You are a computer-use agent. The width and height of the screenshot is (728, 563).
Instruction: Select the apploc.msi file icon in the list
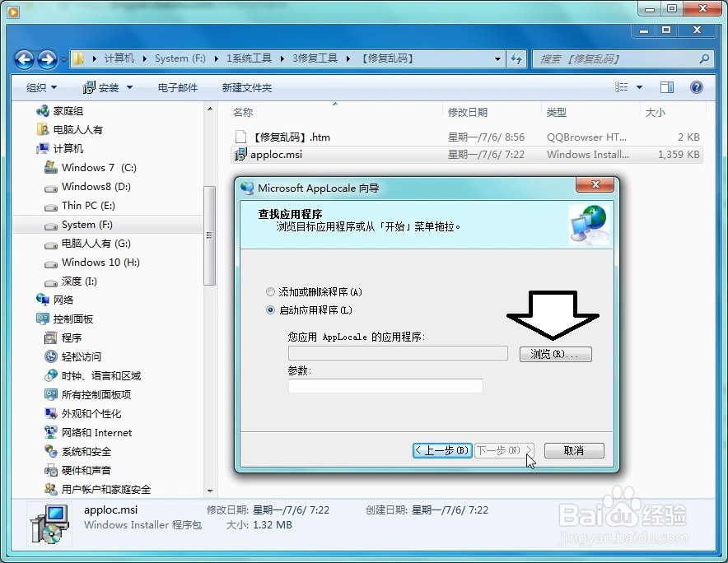240,155
